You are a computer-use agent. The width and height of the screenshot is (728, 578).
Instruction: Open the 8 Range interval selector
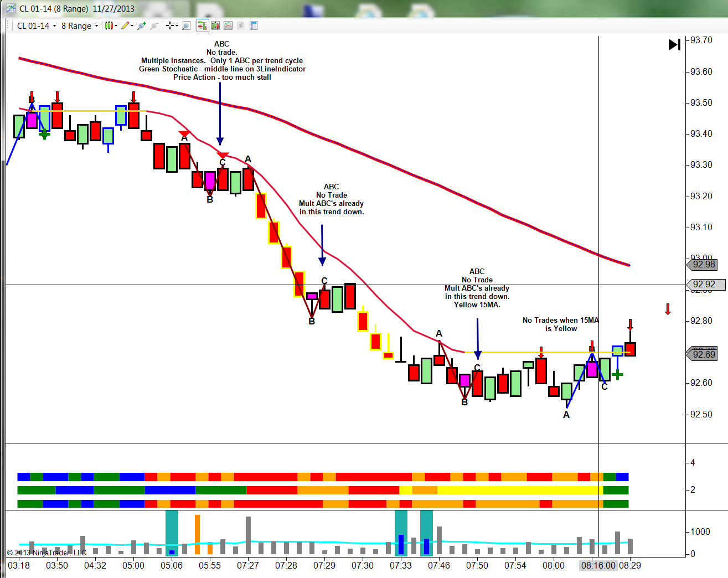(x=80, y=25)
